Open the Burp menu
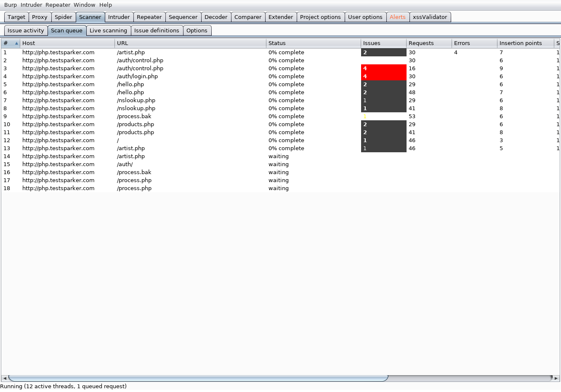Viewport: 561px width, 392px height. [11, 5]
